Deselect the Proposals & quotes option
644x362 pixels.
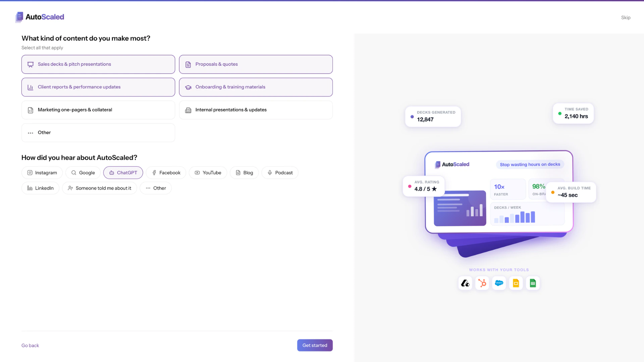(x=256, y=64)
